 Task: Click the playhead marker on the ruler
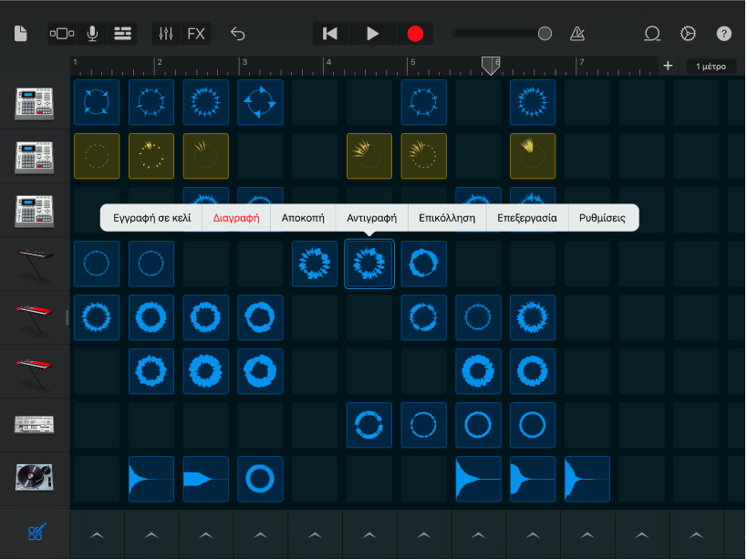point(490,66)
